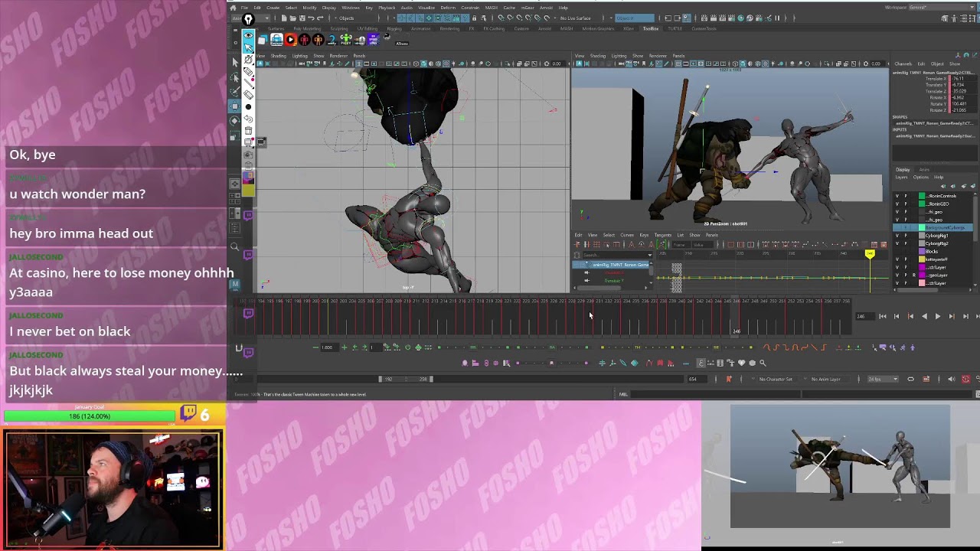Click the red play-button shelf icon

[x=290, y=39]
